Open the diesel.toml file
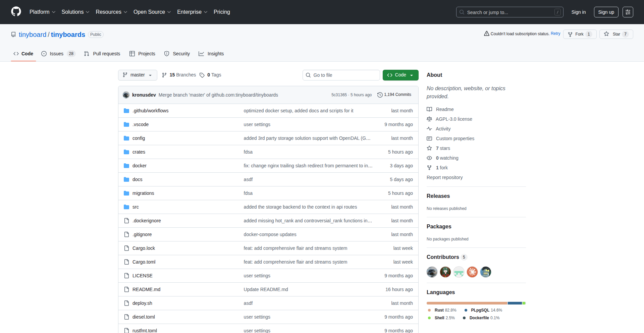The height and width of the screenshot is (333, 644). (x=144, y=317)
